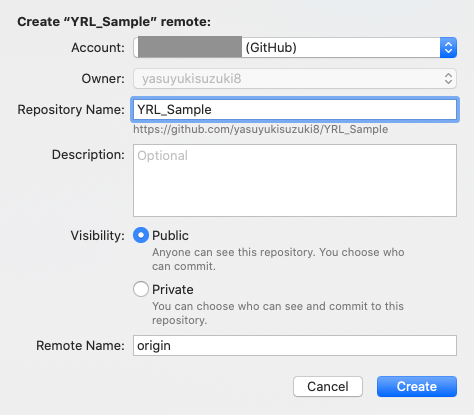
Task: Cancel the create remote dialog
Action: [328, 387]
